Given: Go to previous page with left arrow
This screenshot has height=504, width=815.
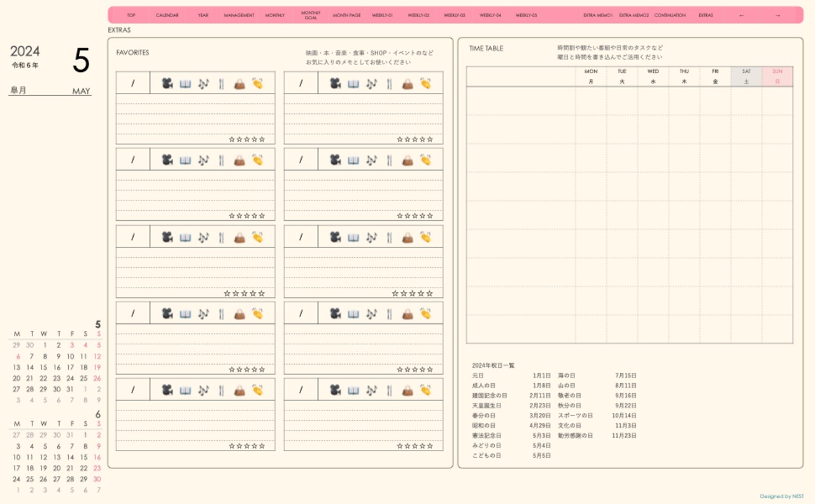Looking at the screenshot, I should click(741, 15).
